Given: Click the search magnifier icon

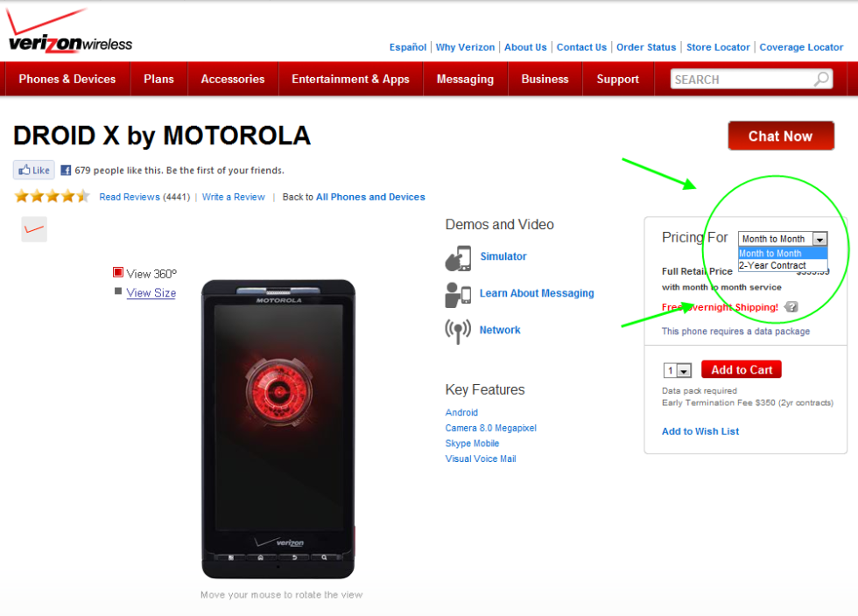Looking at the screenshot, I should coord(821,80).
